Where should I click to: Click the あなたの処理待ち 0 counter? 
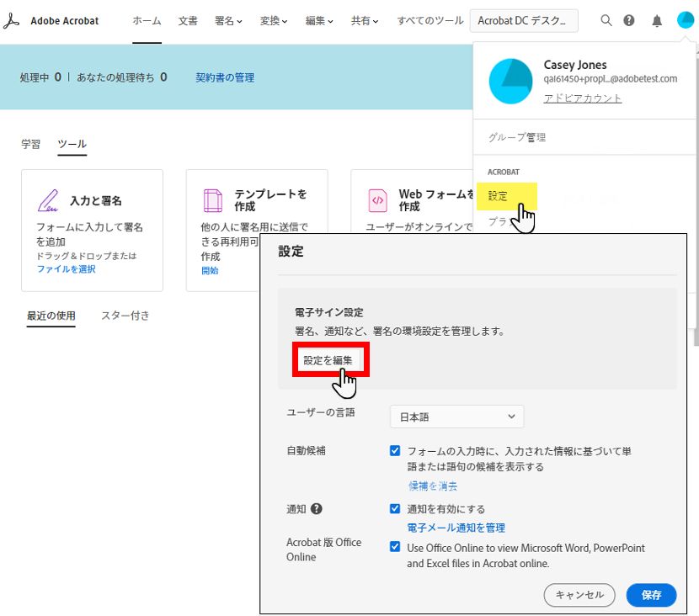pos(122,77)
